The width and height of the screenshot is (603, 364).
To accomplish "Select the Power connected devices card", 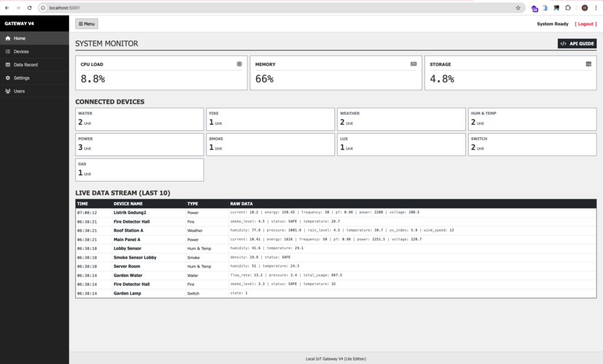I will 140,144.
